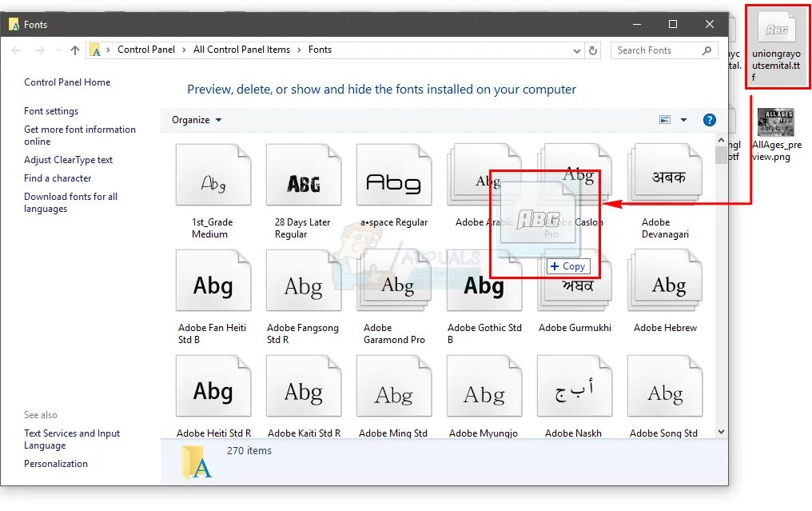Open the help question mark icon
The width and height of the screenshot is (812, 511).
(710, 120)
